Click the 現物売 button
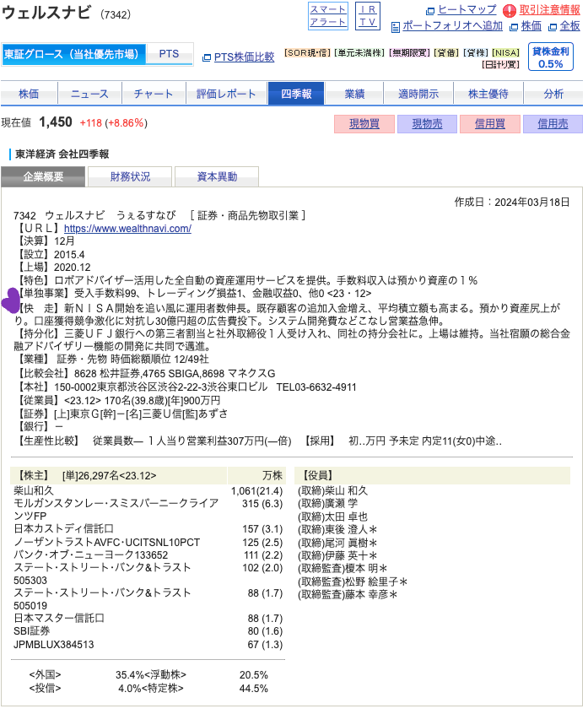588x714 pixels. tap(427, 124)
